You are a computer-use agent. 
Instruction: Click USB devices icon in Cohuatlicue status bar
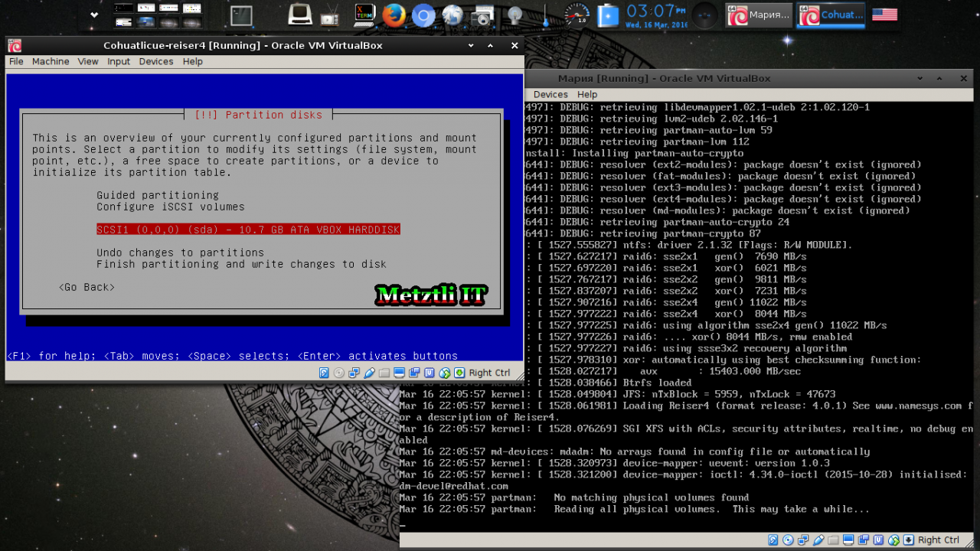tap(369, 373)
